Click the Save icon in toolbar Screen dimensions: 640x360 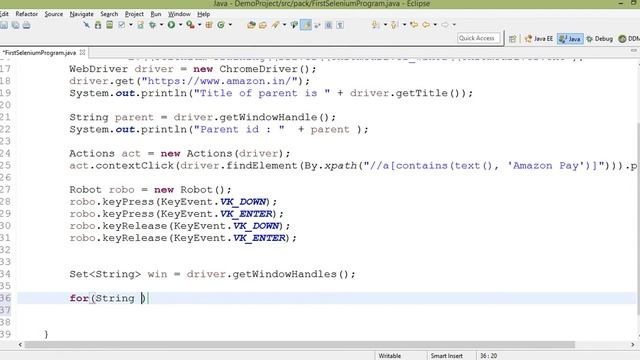(4, 25)
